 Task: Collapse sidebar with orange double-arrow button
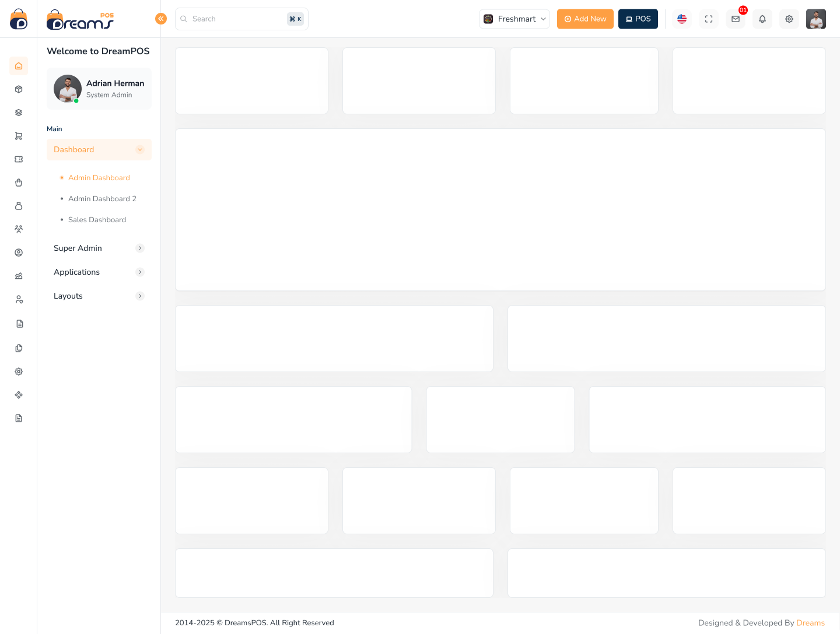161,19
